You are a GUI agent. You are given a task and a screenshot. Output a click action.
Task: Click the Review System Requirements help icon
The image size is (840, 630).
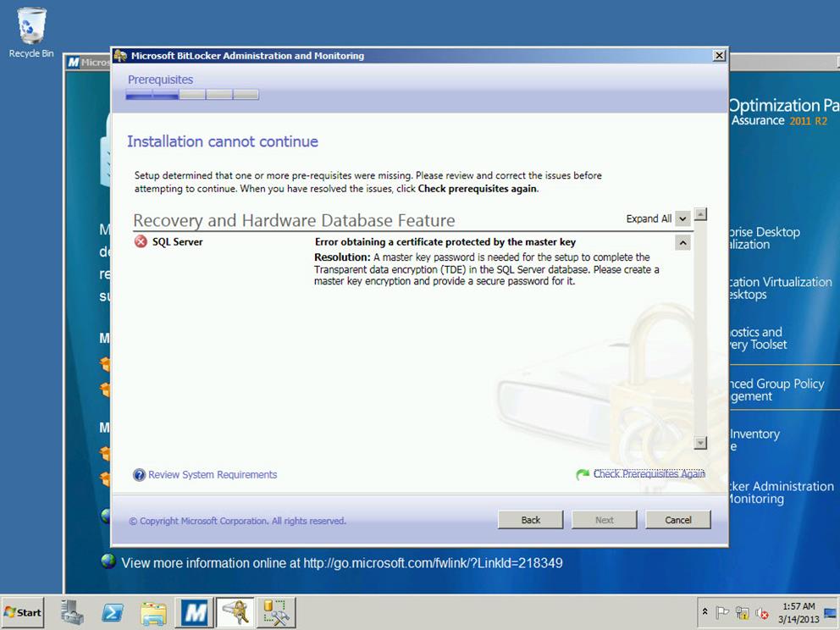pyautogui.click(x=139, y=475)
